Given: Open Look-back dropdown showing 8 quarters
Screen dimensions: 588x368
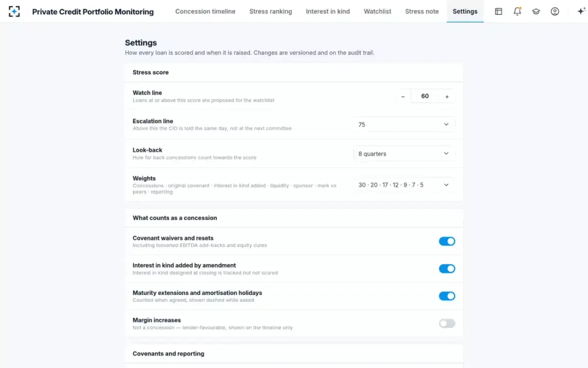Looking at the screenshot, I should tap(404, 154).
